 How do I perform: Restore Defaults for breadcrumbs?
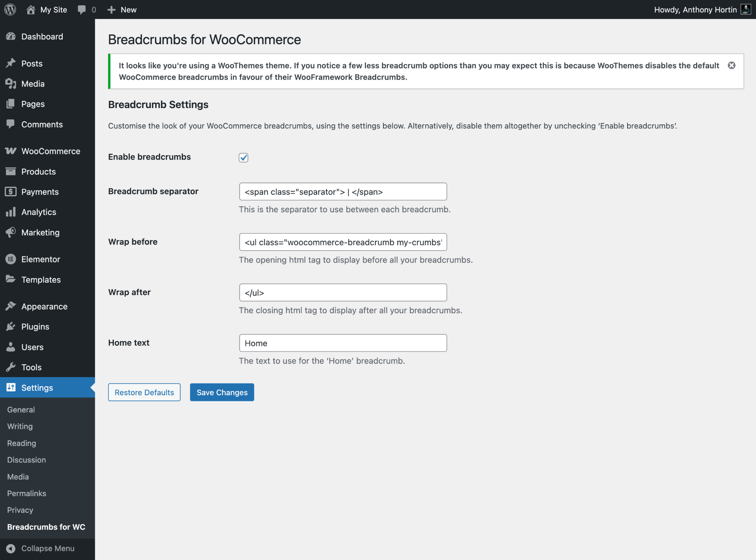tap(144, 392)
